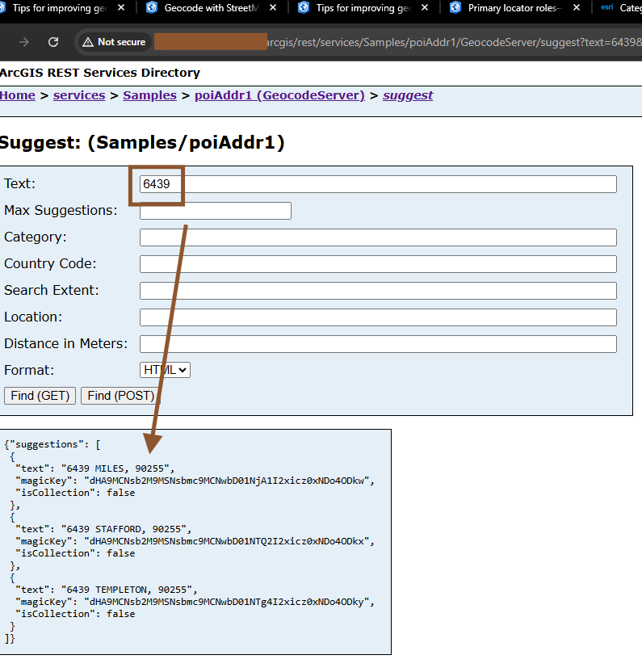Screen dimensions: 642x672
Task: Click the browser address bar URL
Action: pyautogui.click(x=455, y=42)
